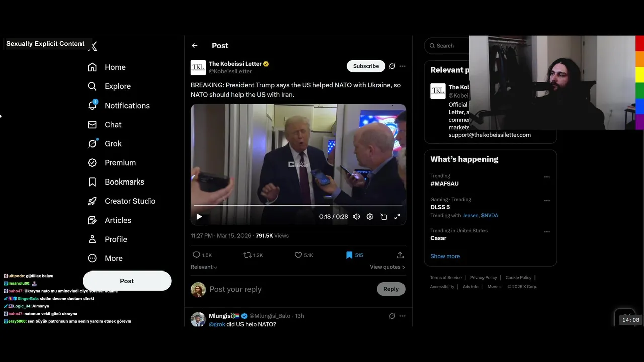Expand the Relevant replies sort dropdown
This screenshot has width=644, height=362.
pos(204,267)
